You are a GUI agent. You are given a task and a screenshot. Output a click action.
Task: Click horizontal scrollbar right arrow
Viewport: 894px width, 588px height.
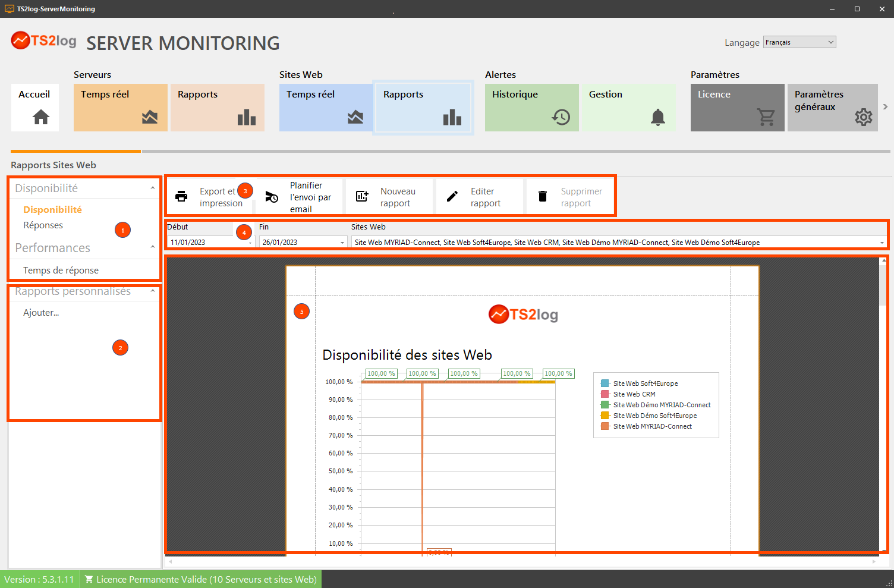(x=874, y=561)
